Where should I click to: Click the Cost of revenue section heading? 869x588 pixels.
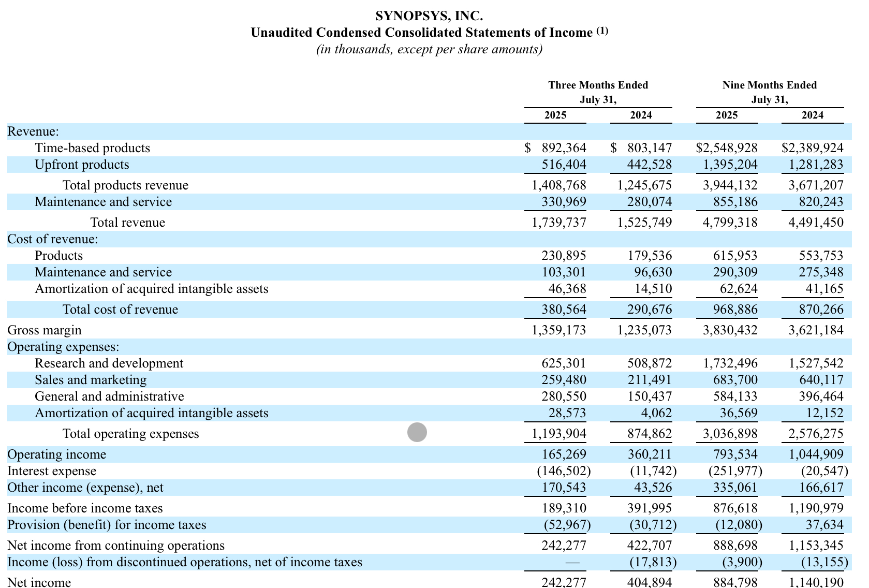(52, 239)
